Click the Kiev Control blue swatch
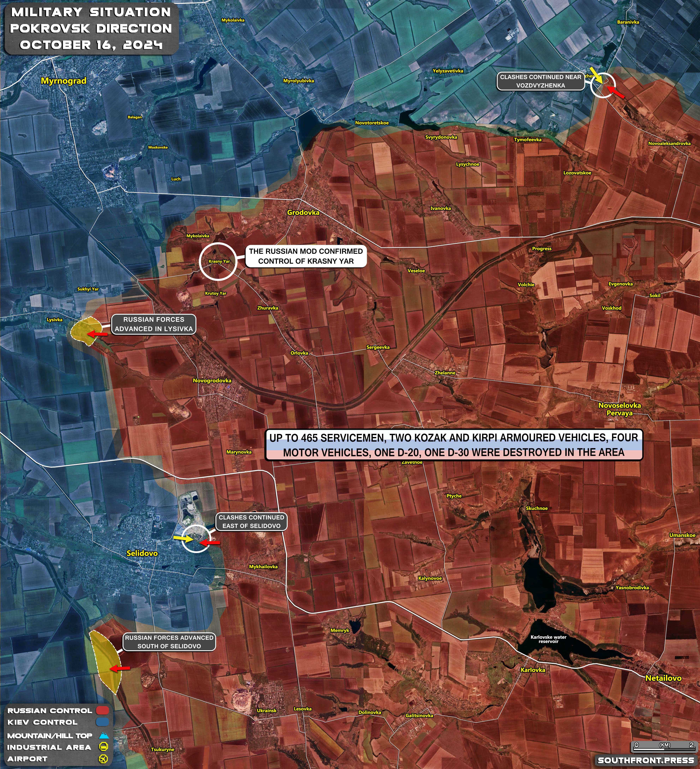This screenshot has height=769, width=700. pos(103,722)
